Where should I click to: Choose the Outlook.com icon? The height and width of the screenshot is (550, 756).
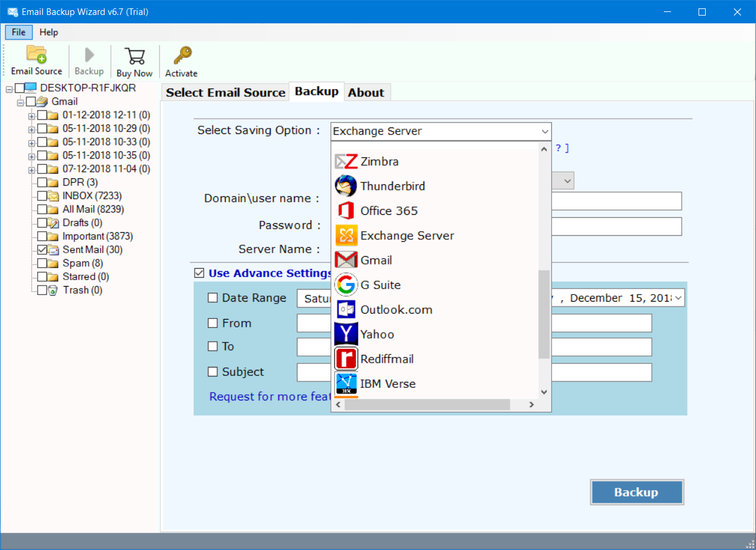click(346, 309)
